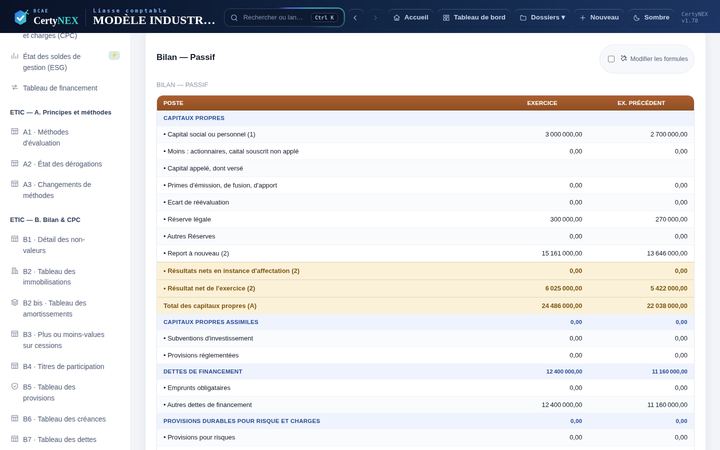Click the layers icon next to B2 bis
720x450 pixels.
coord(14,303)
